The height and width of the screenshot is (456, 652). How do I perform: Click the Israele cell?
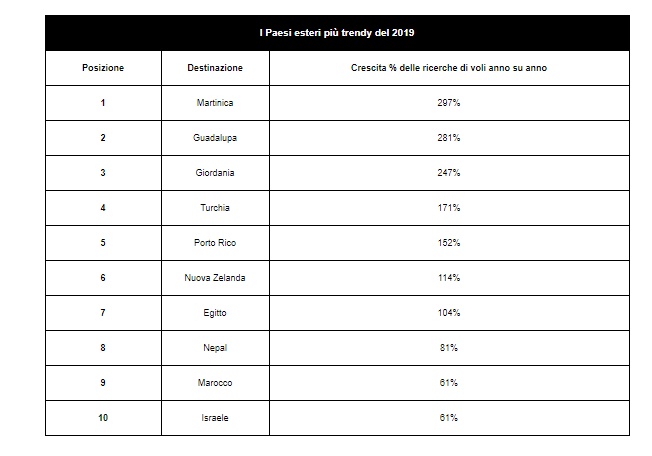coord(215,417)
